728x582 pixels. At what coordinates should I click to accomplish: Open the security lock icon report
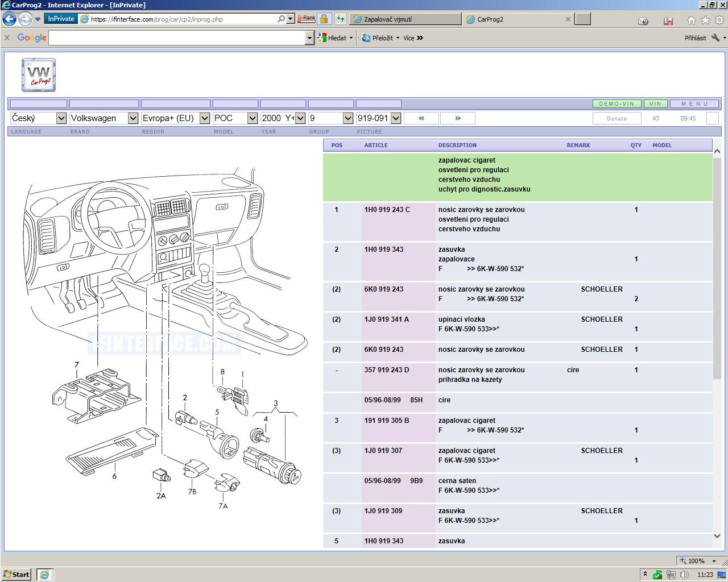(324, 19)
